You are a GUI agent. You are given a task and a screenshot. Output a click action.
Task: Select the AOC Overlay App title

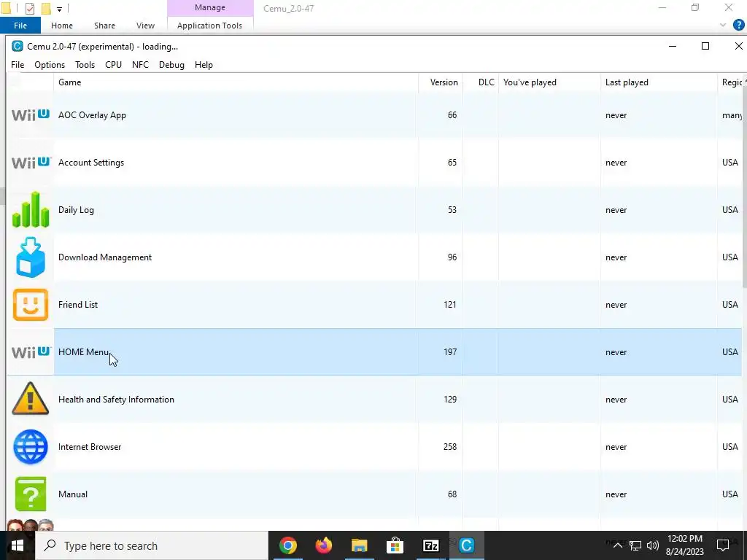92,115
